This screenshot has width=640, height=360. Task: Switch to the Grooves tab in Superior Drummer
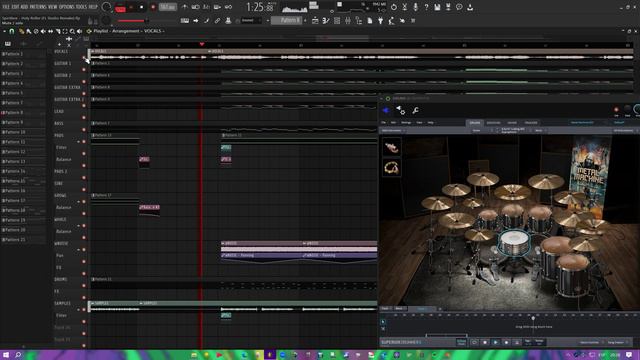pos(493,122)
